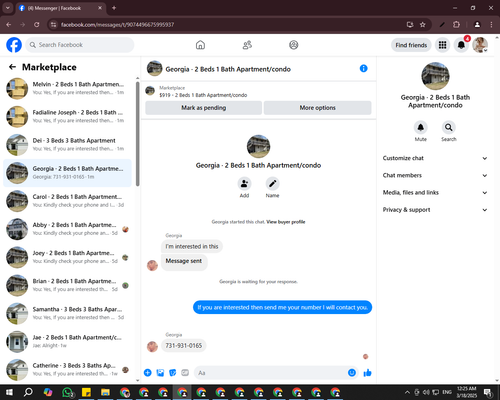Image resolution: width=500 pixels, height=400 pixels.
Task: Go back using the Marketplace back arrow
Action: pyautogui.click(x=12, y=67)
